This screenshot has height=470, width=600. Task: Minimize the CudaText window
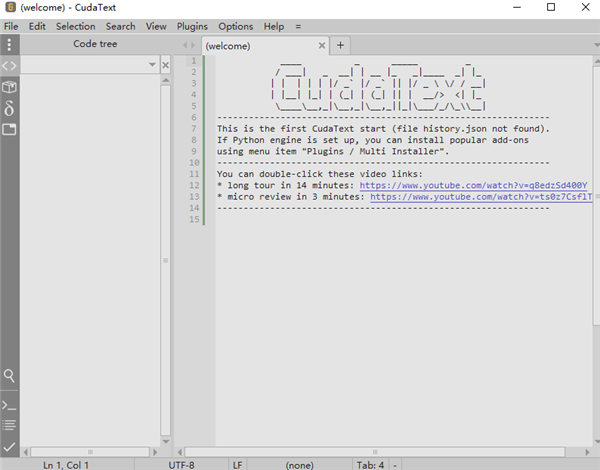coord(517,7)
